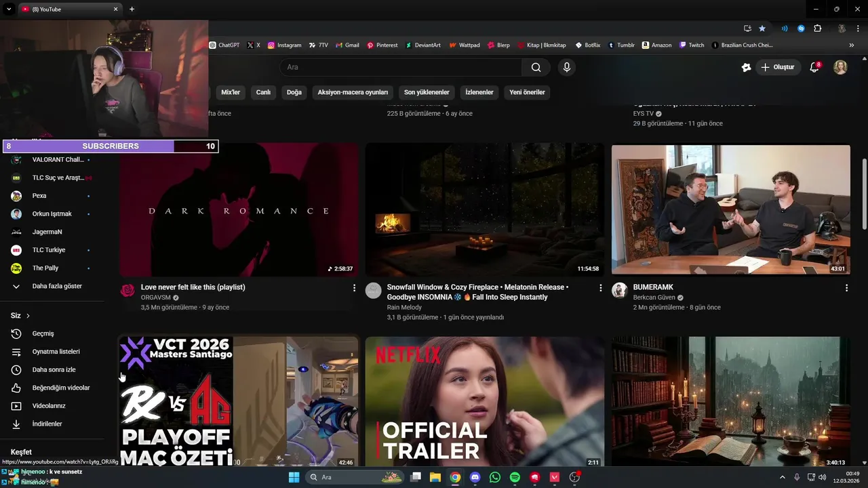The width and height of the screenshot is (868, 488).
Task: Open the Windows Start menu
Action: click(x=294, y=477)
